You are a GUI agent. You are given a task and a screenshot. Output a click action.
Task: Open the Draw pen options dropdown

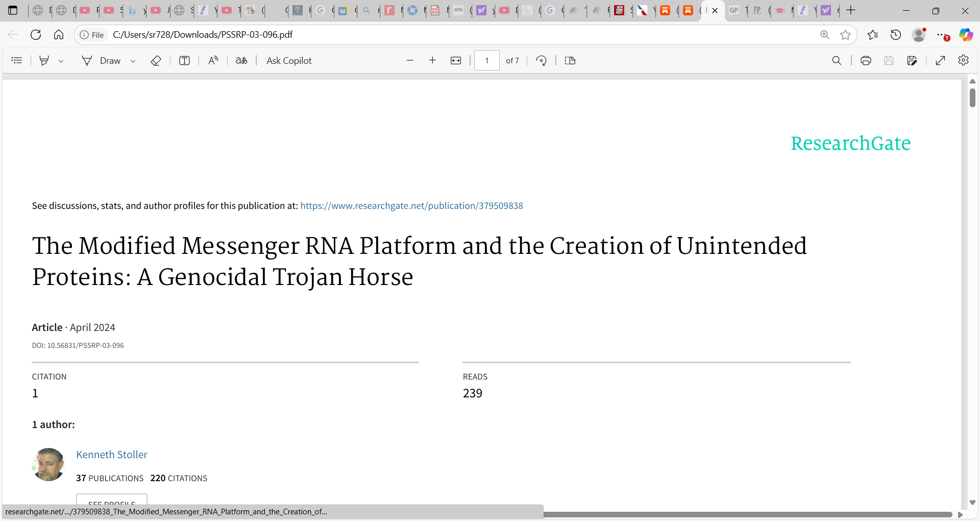pyautogui.click(x=133, y=61)
